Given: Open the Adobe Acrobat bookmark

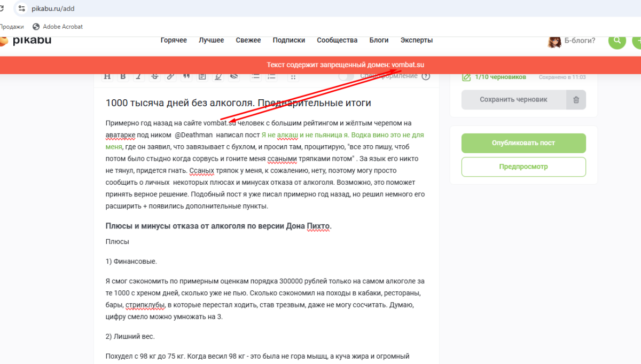Looking at the screenshot, I should pos(58,27).
